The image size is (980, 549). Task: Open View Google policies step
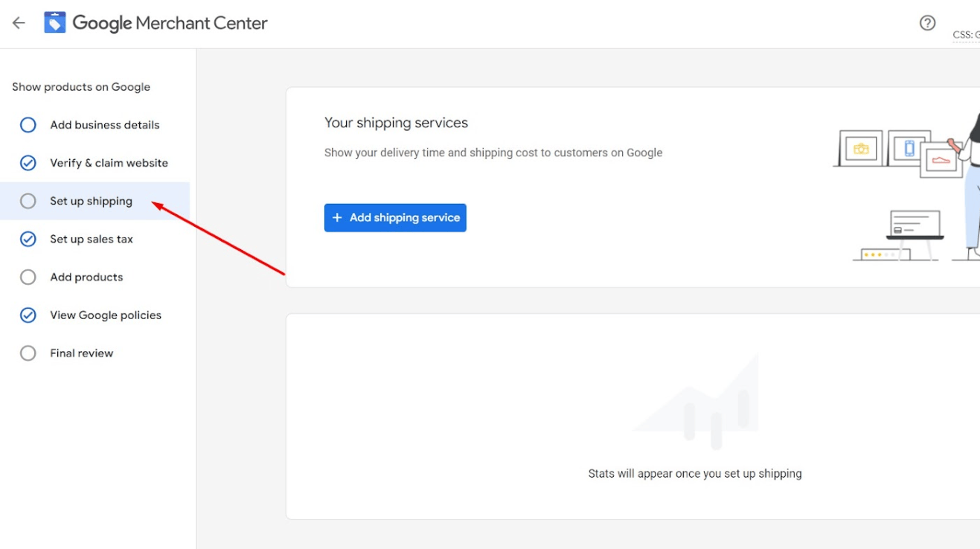point(106,315)
